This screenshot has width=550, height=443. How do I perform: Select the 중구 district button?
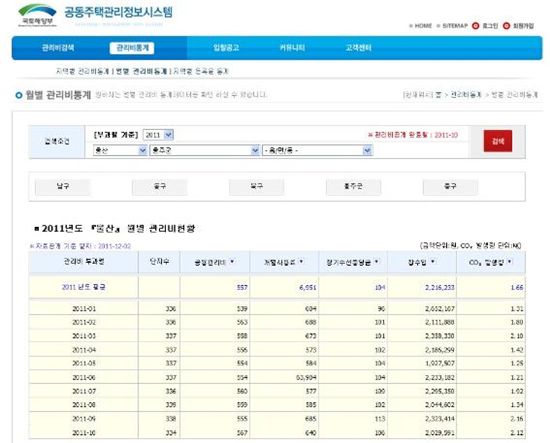coord(450,187)
